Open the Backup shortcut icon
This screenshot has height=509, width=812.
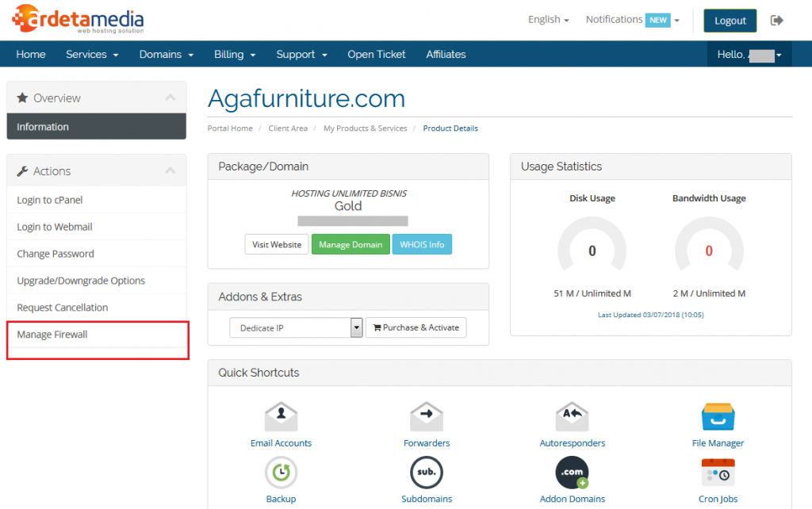pyautogui.click(x=281, y=473)
